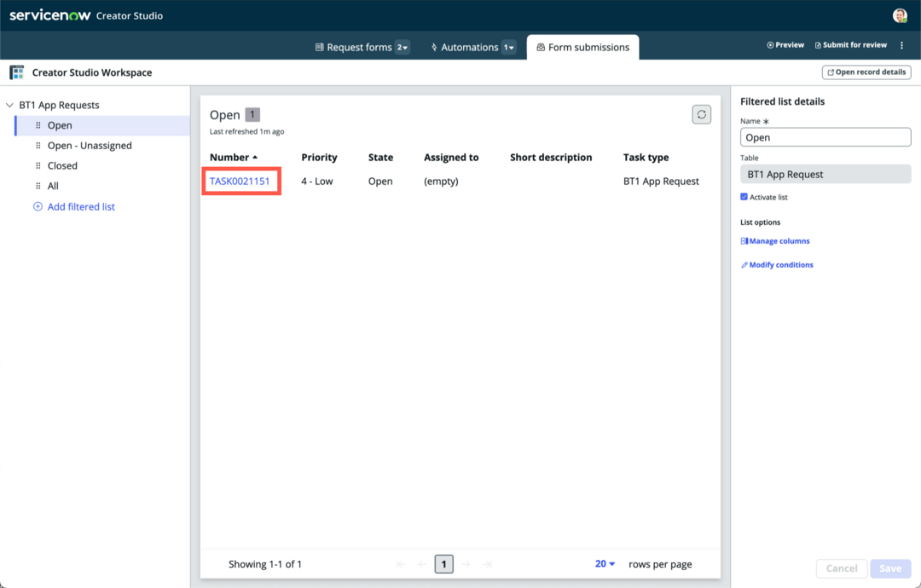This screenshot has height=588, width=921.
Task: Click the refresh list icon button
Action: [701, 114]
